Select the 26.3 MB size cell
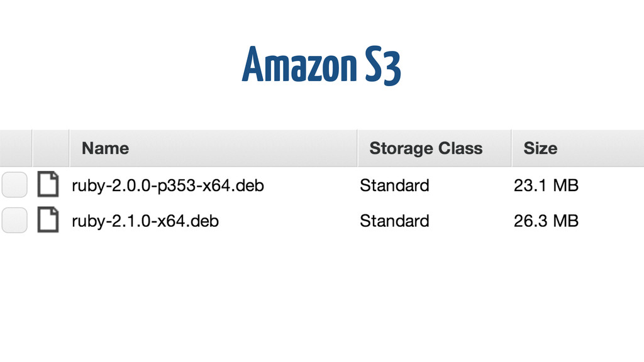 pos(546,221)
